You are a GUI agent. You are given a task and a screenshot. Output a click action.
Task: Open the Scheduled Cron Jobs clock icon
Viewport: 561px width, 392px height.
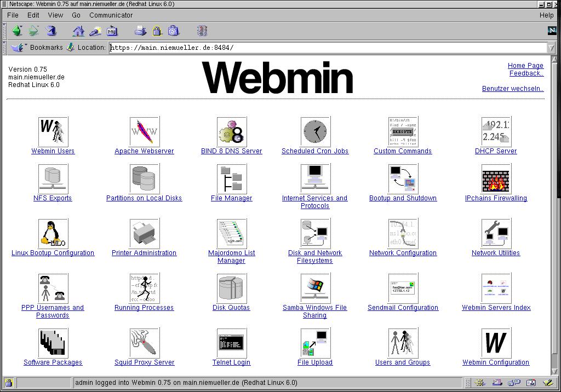pyautogui.click(x=315, y=131)
